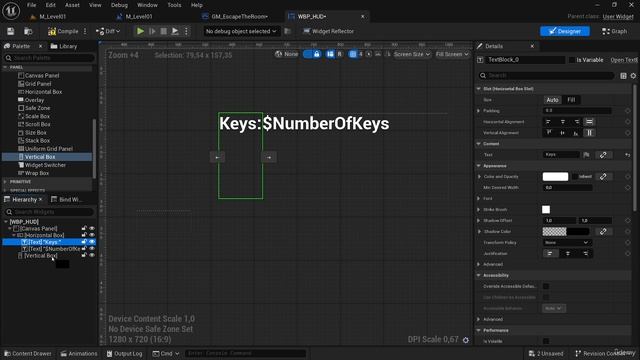The image size is (640, 360).
Task: Open the Diff dropdown
Action: point(108,31)
